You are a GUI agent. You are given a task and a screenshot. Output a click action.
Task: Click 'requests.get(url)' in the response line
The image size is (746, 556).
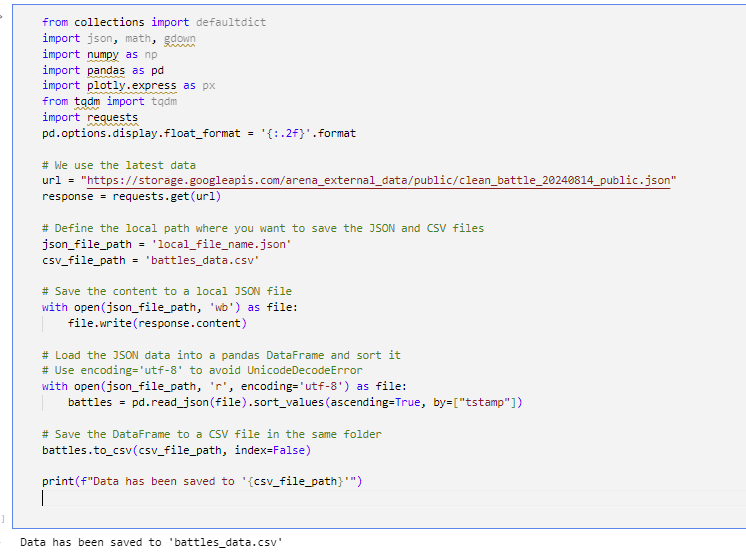pyautogui.click(x=167, y=196)
